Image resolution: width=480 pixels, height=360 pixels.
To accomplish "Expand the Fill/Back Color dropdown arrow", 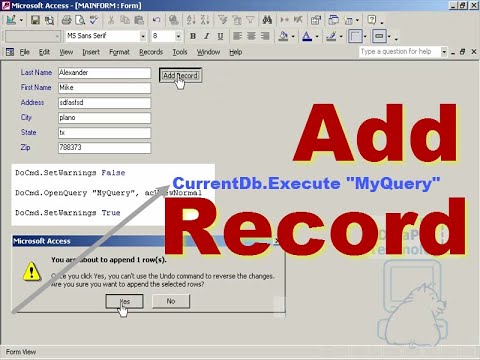I will coord(293,36).
